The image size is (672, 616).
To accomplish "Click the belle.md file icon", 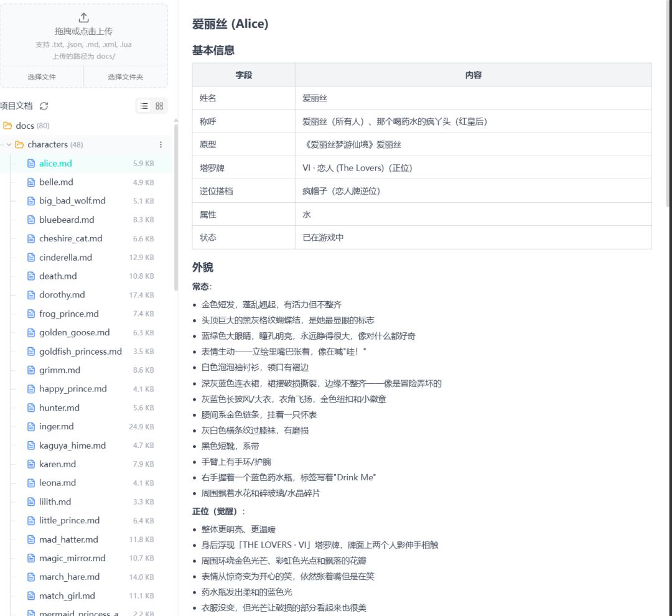I will (x=31, y=182).
